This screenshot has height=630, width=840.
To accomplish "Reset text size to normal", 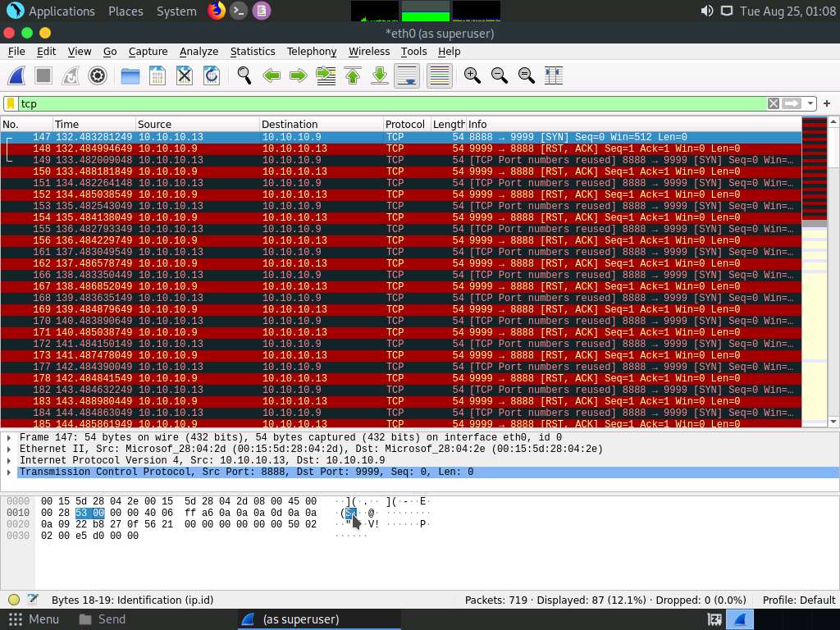I will (526, 75).
